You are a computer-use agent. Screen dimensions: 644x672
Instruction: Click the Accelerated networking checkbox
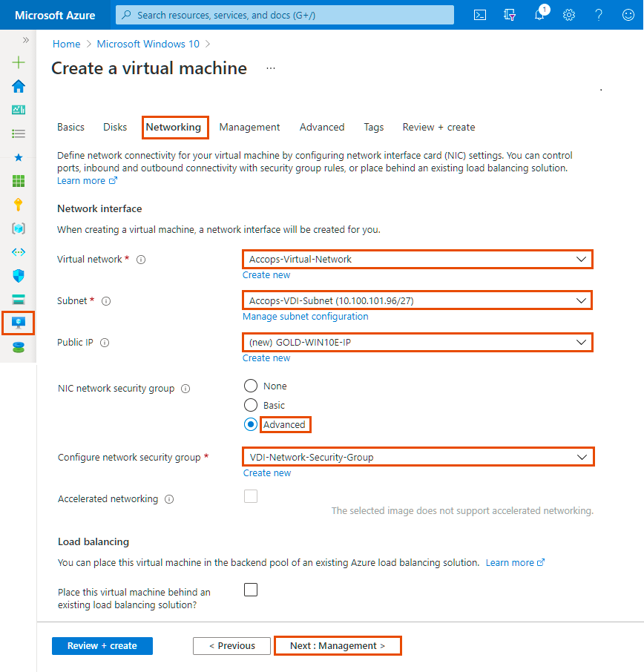pos(250,496)
